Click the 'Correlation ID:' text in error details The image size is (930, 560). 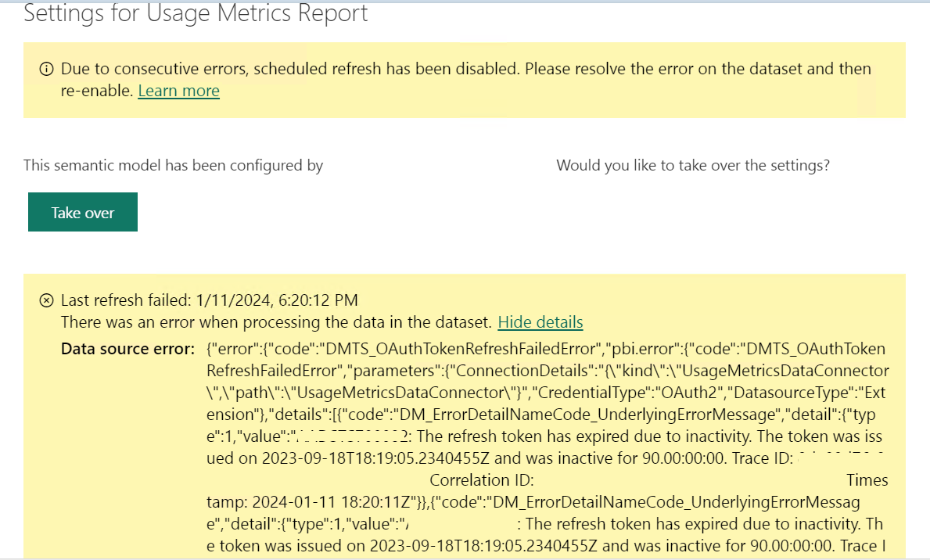482,480
